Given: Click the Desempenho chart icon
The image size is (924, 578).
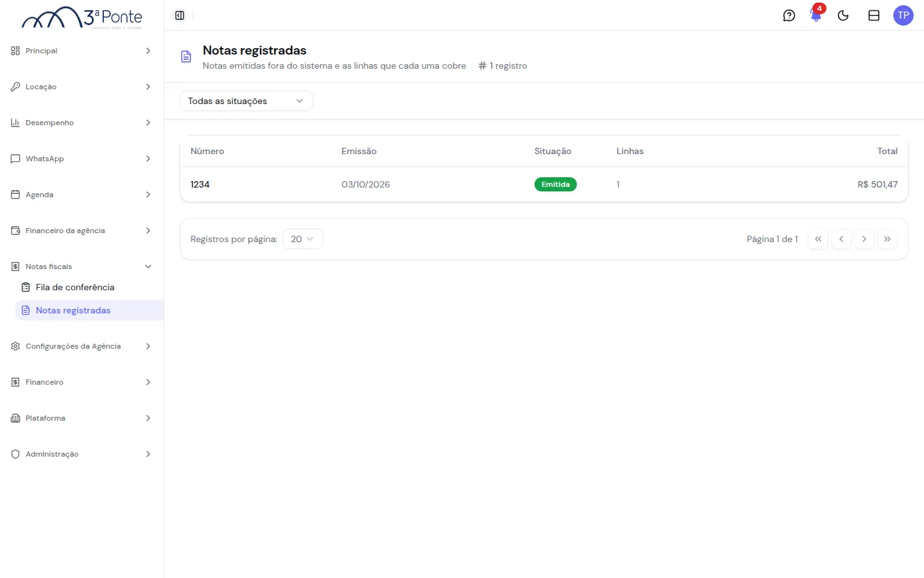Looking at the screenshot, I should tap(15, 123).
